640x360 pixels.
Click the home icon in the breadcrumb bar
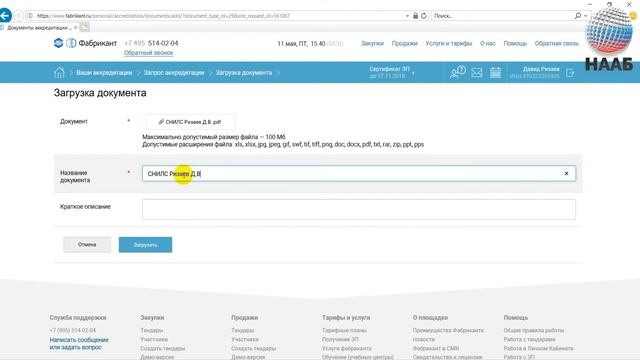59,72
